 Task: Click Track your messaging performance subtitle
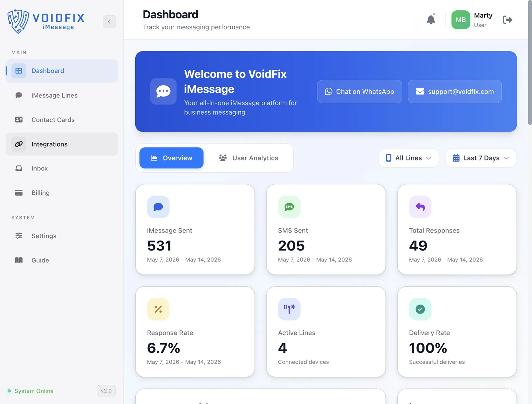coord(196,27)
